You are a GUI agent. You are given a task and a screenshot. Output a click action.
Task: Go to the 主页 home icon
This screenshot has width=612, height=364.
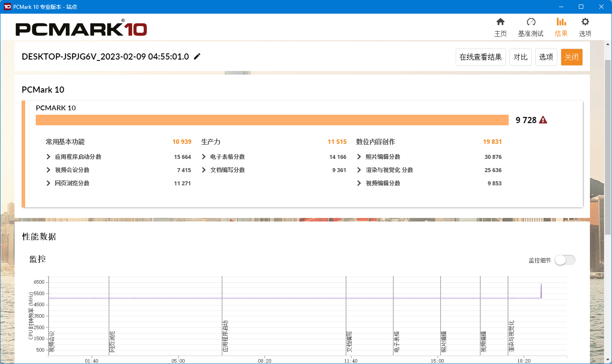pyautogui.click(x=500, y=22)
